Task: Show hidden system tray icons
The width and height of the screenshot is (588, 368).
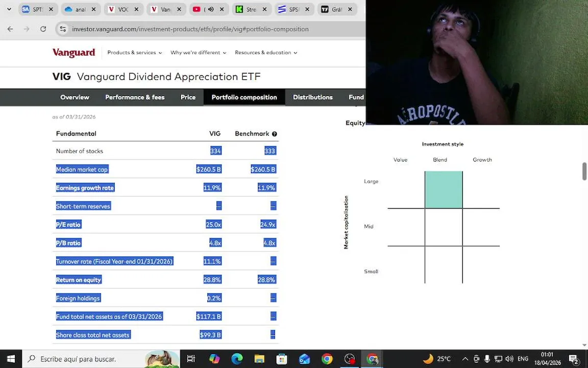Action: point(465,359)
